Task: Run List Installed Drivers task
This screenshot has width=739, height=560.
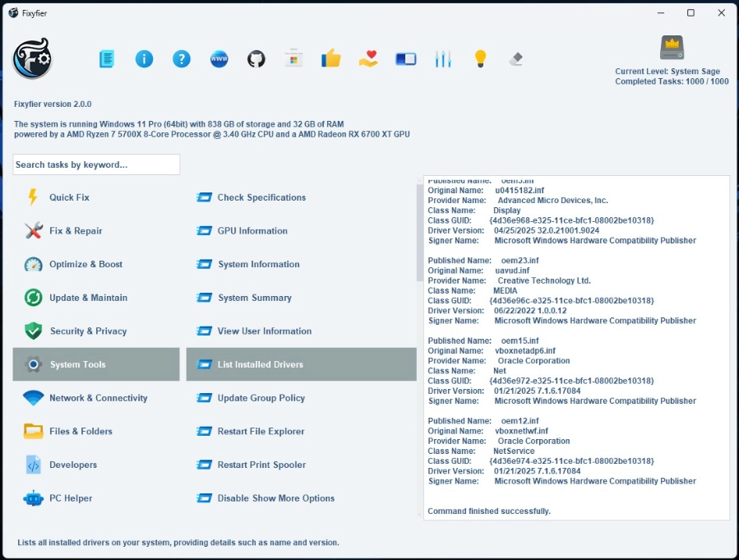Action: click(x=301, y=364)
